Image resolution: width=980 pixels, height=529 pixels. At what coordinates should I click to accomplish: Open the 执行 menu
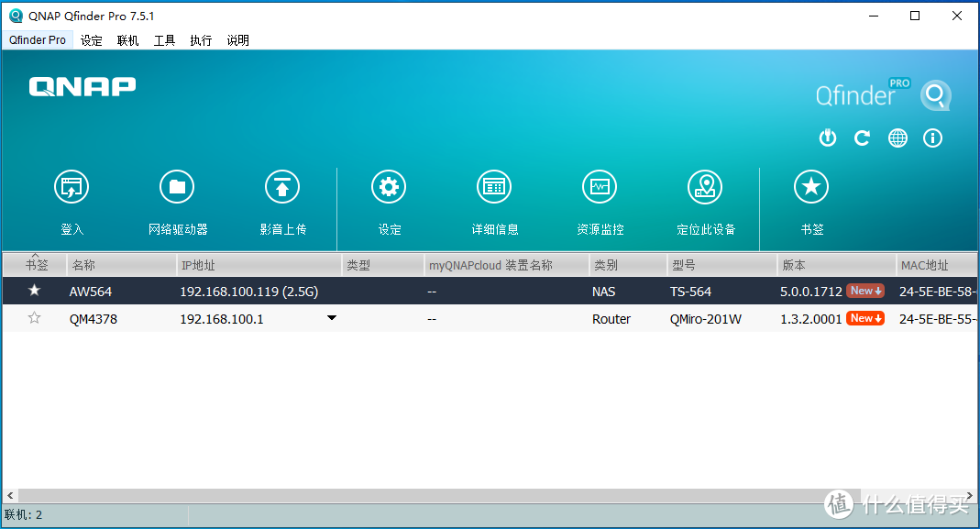pos(201,40)
